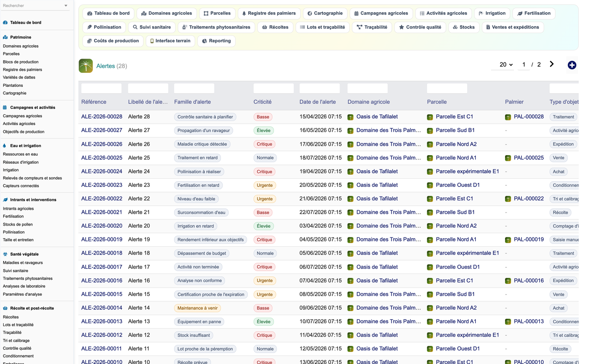Click domain icon beside Oasis de Tafilalet in ALE-2026-00024 row

pos(351,172)
